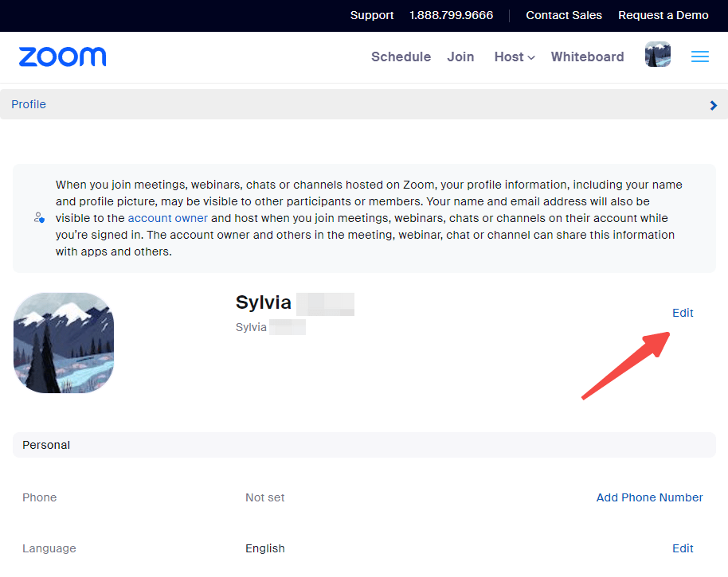Click Edit next to Language
This screenshot has height=577, width=728.
pyautogui.click(x=683, y=548)
